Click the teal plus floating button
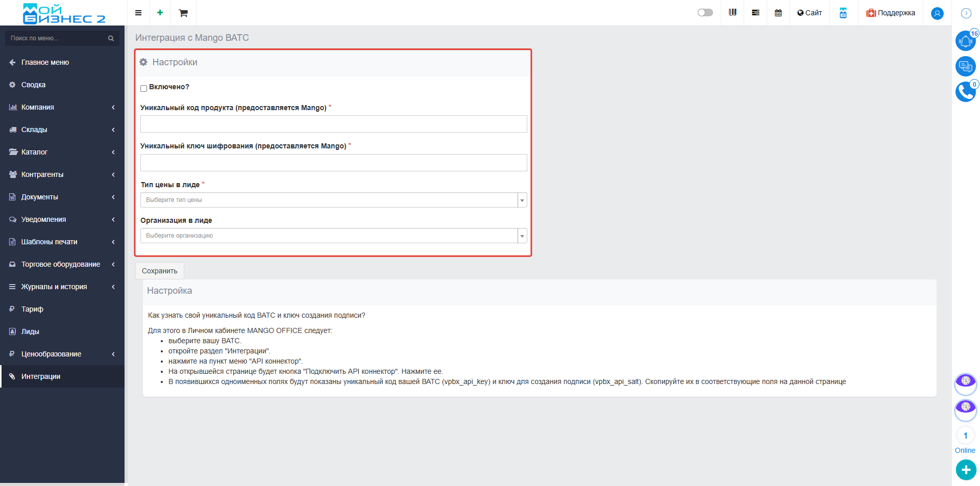980x486 pixels. coord(966,470)
